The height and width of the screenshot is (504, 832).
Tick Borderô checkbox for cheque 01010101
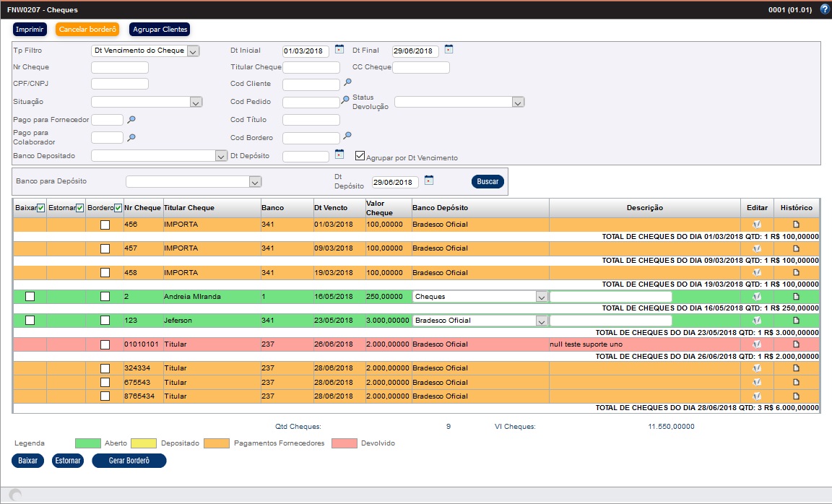105,344
